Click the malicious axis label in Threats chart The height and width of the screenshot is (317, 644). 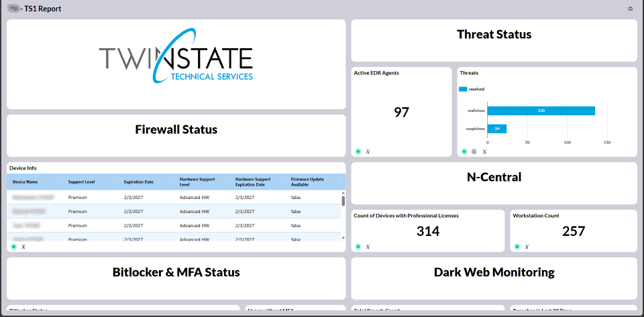(476, 111)
